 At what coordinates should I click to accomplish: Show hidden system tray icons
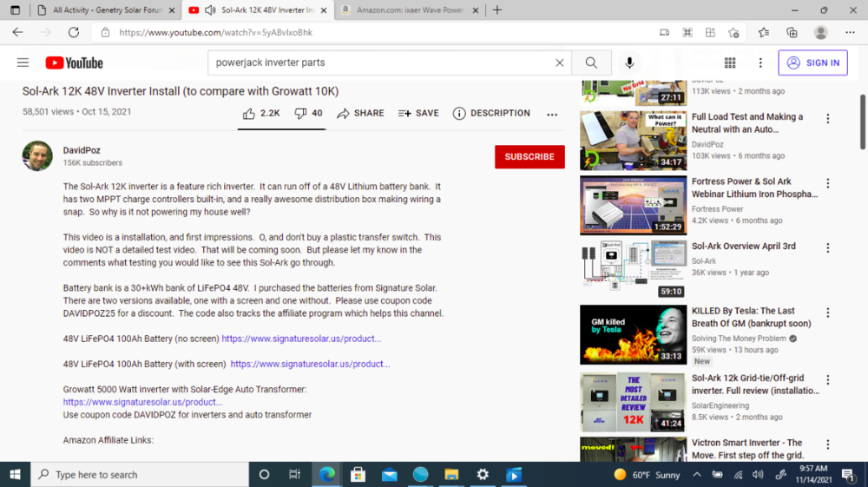coord(696,474)
